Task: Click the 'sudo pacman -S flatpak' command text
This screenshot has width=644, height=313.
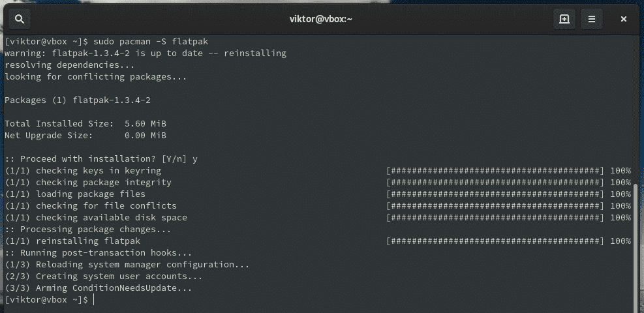Action: coord(151,42)
